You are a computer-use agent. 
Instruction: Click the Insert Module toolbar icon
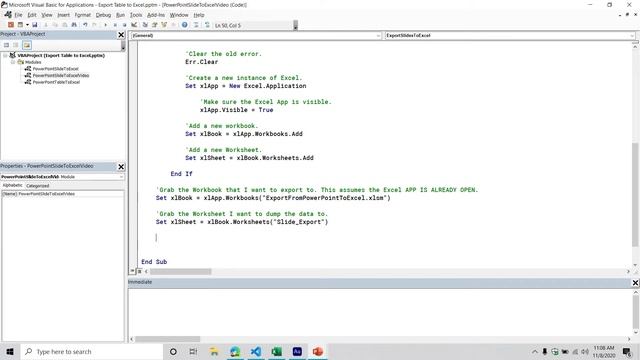pos(20,25)
